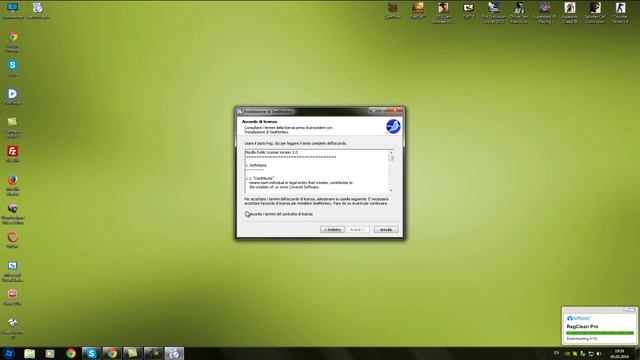The image size is (640, 360).
Task: Open the Superstars V8 Racing desktop shortcut
Action: [x=544, y=12]
